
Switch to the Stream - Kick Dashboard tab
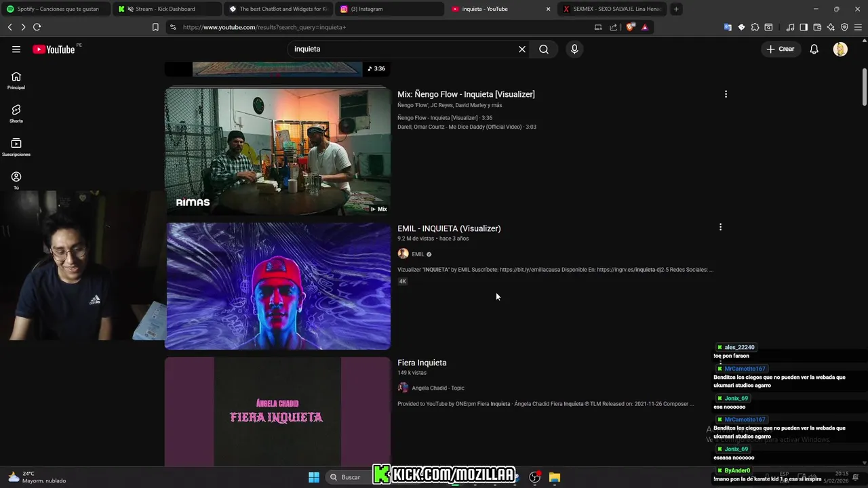[x=166, y=9]
